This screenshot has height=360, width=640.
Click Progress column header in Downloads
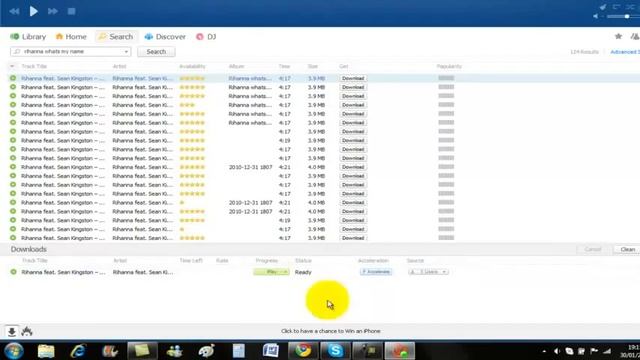point(267,260)
